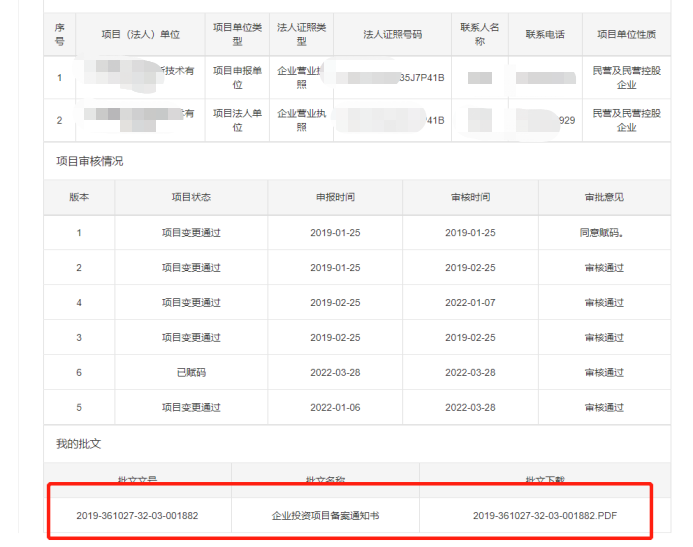This screenshot has width=693, height=547.
Task: Click the 申报时间 column header
Action: click(x=335, y=197)
